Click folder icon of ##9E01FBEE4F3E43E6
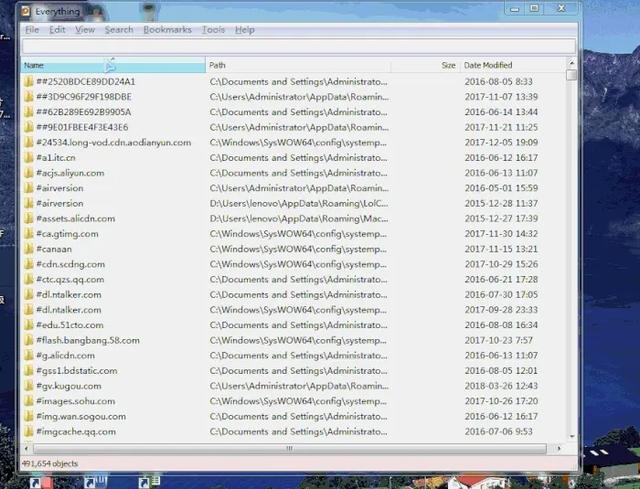Image resolution: width=640 pixels, height=489 pixels. (x=28, y=127)
